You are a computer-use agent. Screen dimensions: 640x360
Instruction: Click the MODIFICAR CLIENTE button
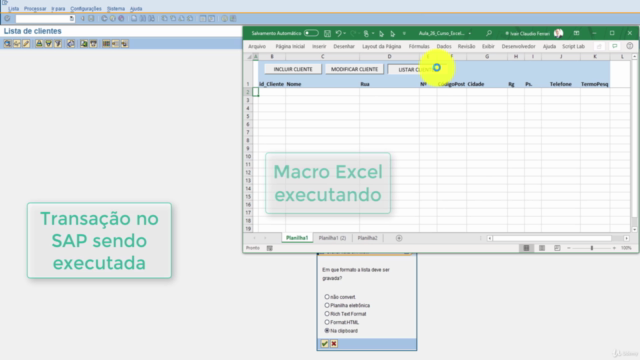tap(354, 69)
